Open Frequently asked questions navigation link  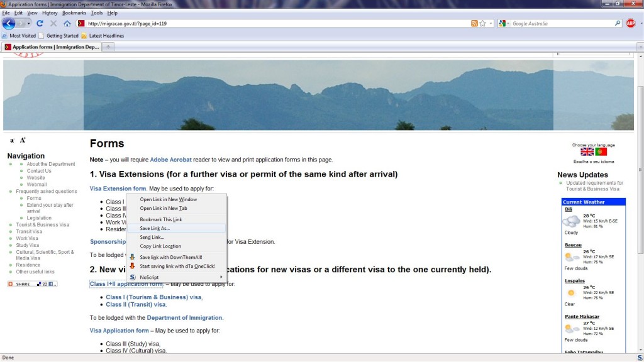pyautogui.click(x=47, y=191)
